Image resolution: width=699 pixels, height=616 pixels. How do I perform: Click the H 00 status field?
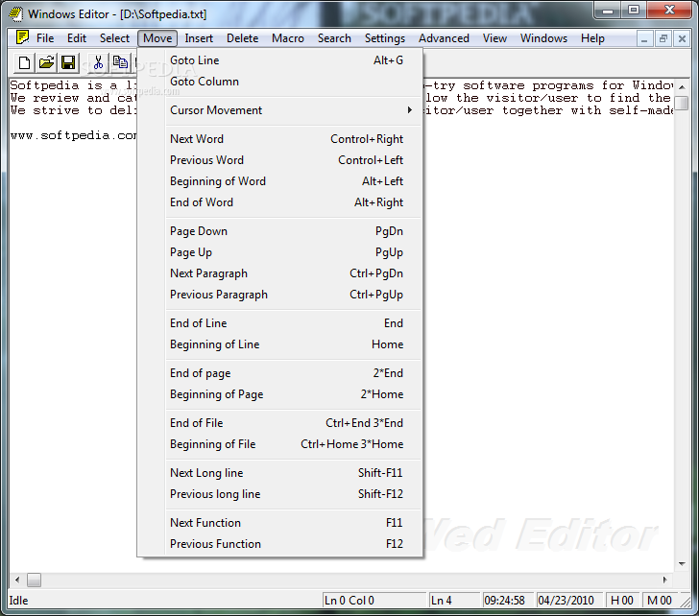click(622, 601)
